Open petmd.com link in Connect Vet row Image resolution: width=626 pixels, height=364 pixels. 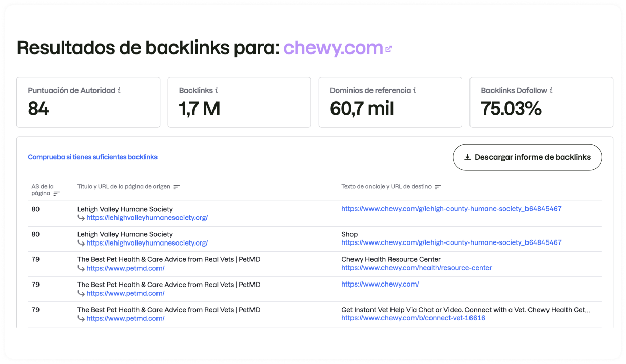(125, 318)
